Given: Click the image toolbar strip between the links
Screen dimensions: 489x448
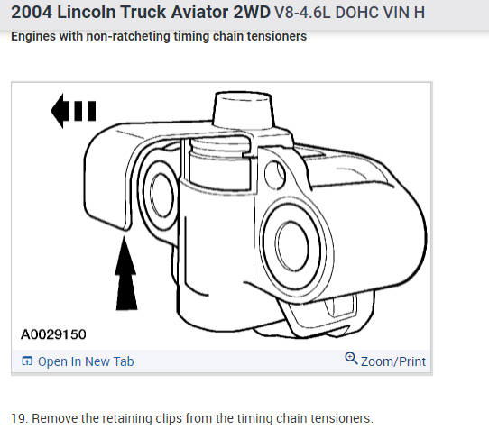Looking at the screenshot, I should [x=239, y=361].
